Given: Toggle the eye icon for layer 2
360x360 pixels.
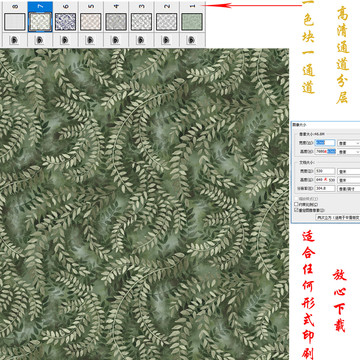Looking at the screenshot, I should pos(166,40).
